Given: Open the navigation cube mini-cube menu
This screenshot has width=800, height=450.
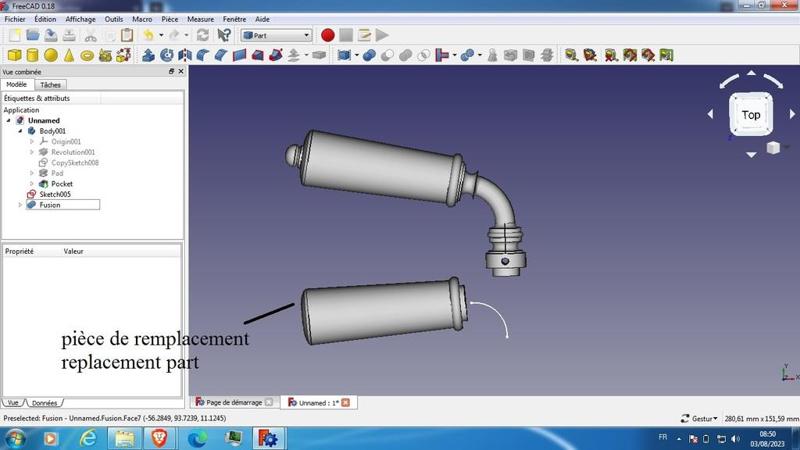Looking at the screenshot, I should pyautogui.click(x=773, y=148).
